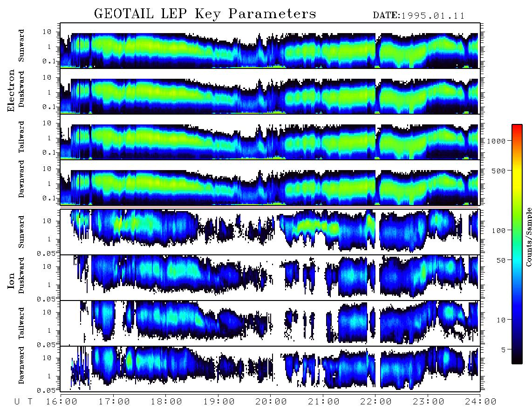Screen dimensions: 532x410
Task: Click the Counts/Sample colorbar title
Action: click(x=528, y=237)
